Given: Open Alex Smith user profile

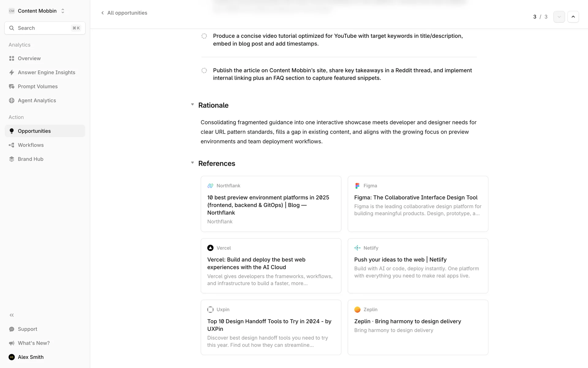Looking at the screenshot, I should tap(30, 357).
